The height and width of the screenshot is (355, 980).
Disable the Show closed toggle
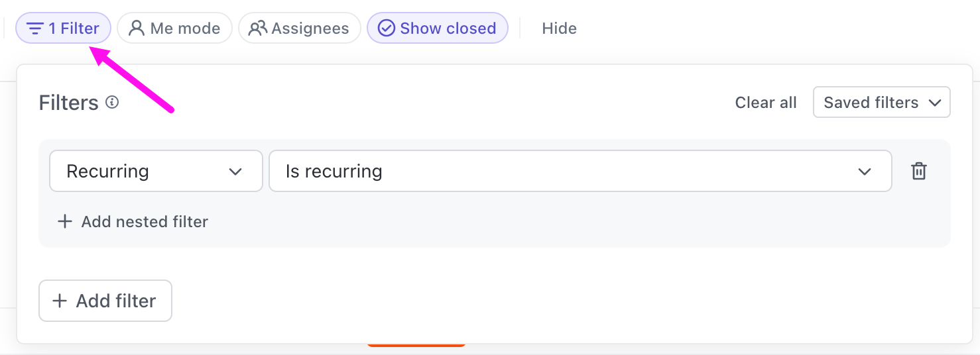point(438,28)
